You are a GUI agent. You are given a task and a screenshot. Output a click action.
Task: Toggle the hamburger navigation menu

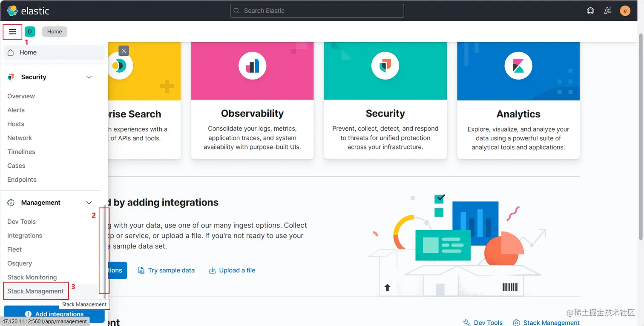click(x=12, y=31)
